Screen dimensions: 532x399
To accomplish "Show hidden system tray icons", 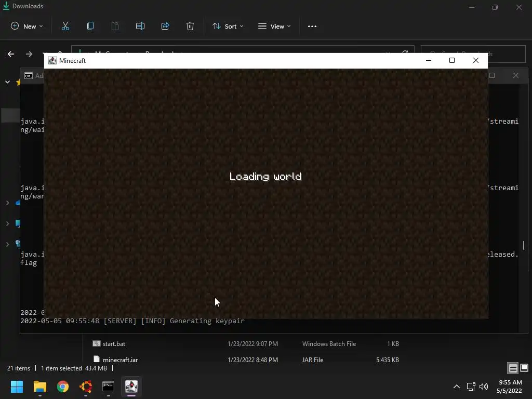I will click(457, 387).
